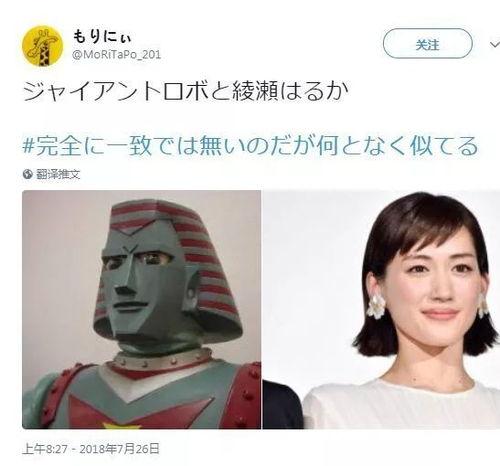Click the flower earring in the right photo
The height and width of the screenshot is (466, 500).
(x=376, y=306)
